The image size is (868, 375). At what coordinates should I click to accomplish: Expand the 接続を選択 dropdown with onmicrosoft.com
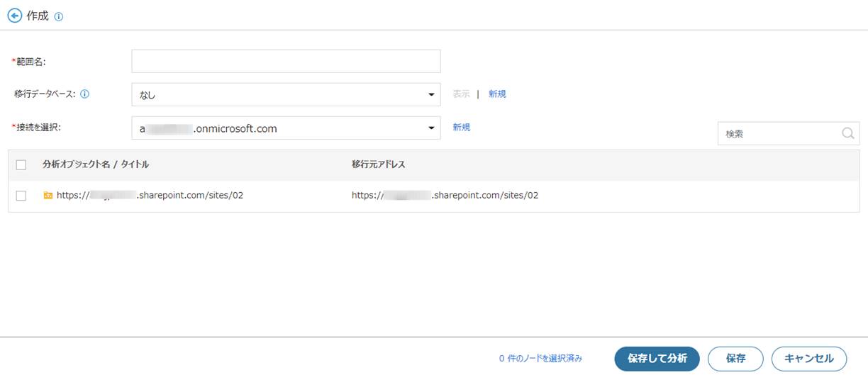[286, 128]
